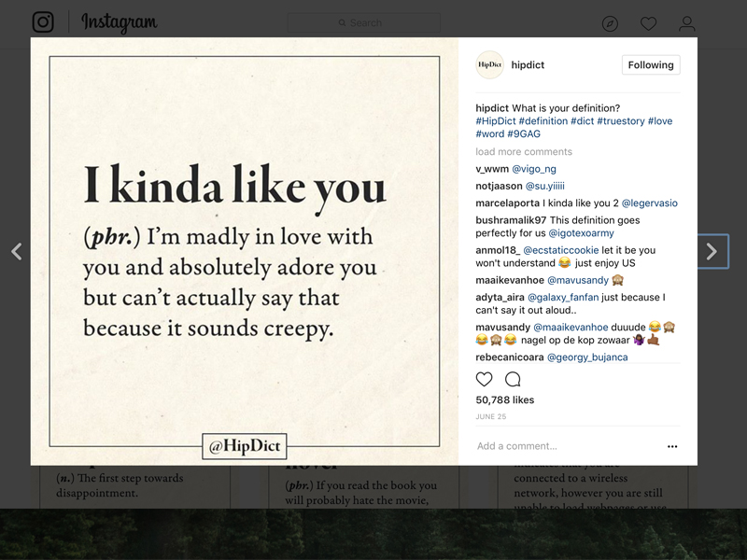Open the @vigo_ng mention
Screen dimensions: 747x560
click(534, 169)
